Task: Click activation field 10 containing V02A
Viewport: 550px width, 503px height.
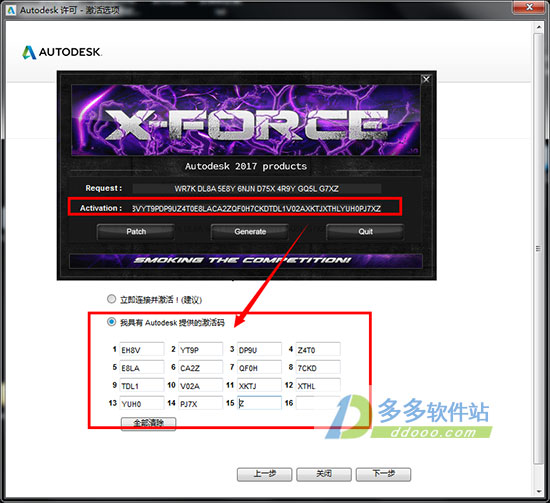Action: 200,385
